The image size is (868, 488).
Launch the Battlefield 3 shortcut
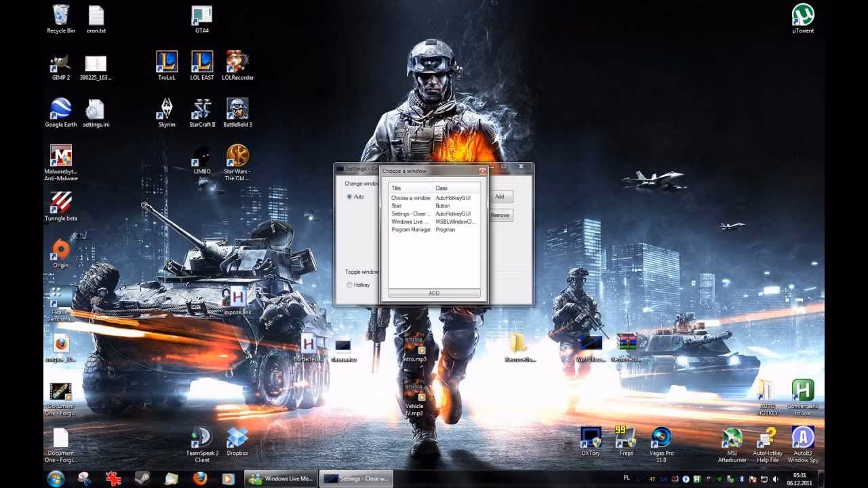point(237,113)
